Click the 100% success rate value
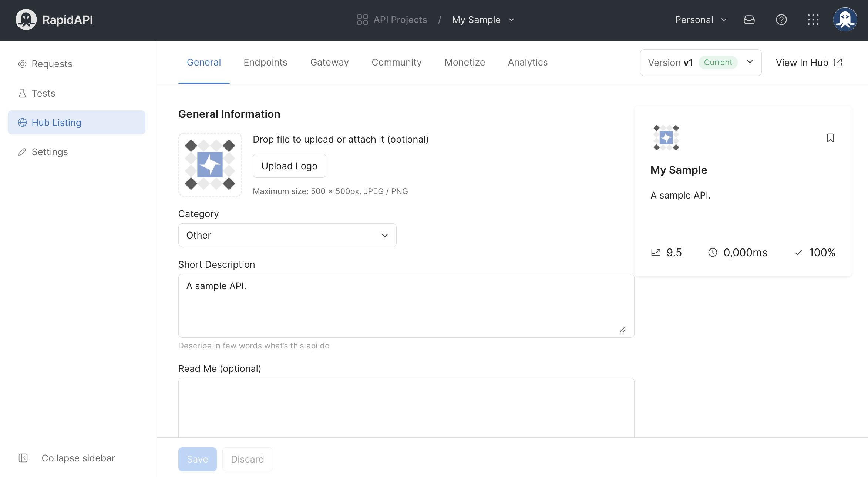The height and width of the screenshot is (477, 868). coord(822,253)
